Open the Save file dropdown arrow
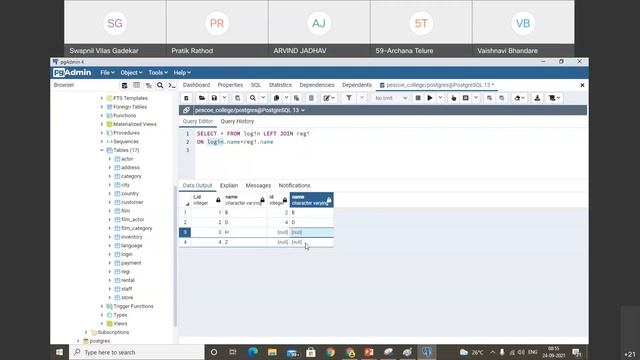Screen dimensions: 640x360 tap(224, 98)
